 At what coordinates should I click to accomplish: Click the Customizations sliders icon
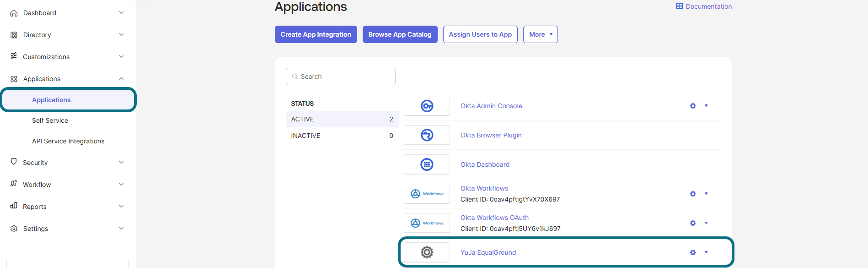(14, 56)
